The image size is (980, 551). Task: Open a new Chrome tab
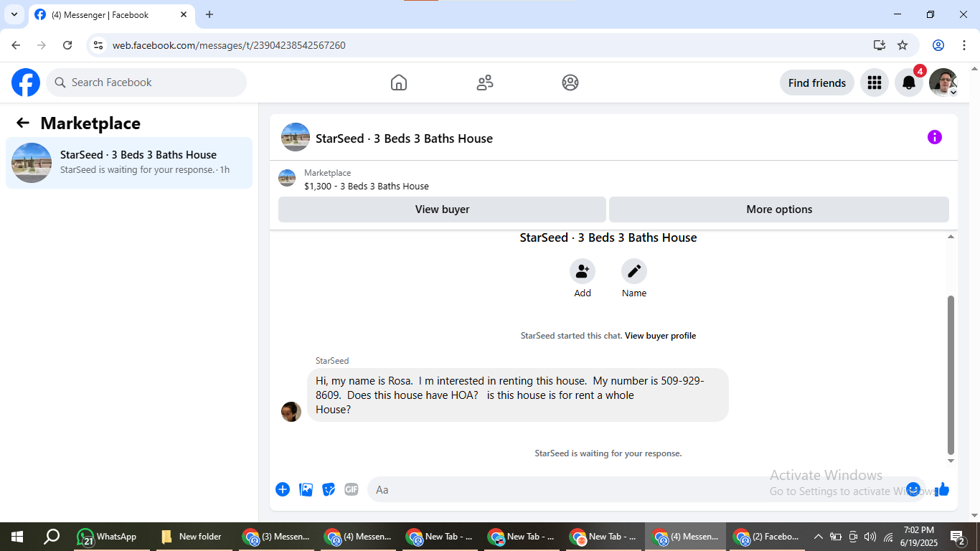(x=209, y=14)
